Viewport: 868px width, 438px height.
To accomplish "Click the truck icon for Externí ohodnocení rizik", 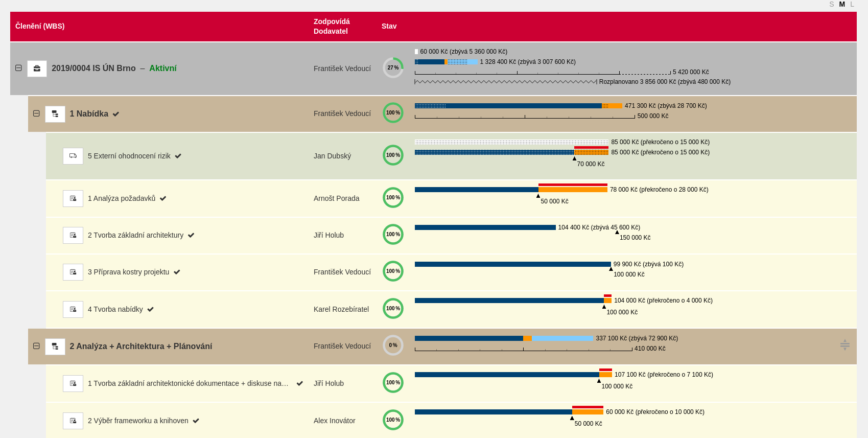I will point(73,156).
